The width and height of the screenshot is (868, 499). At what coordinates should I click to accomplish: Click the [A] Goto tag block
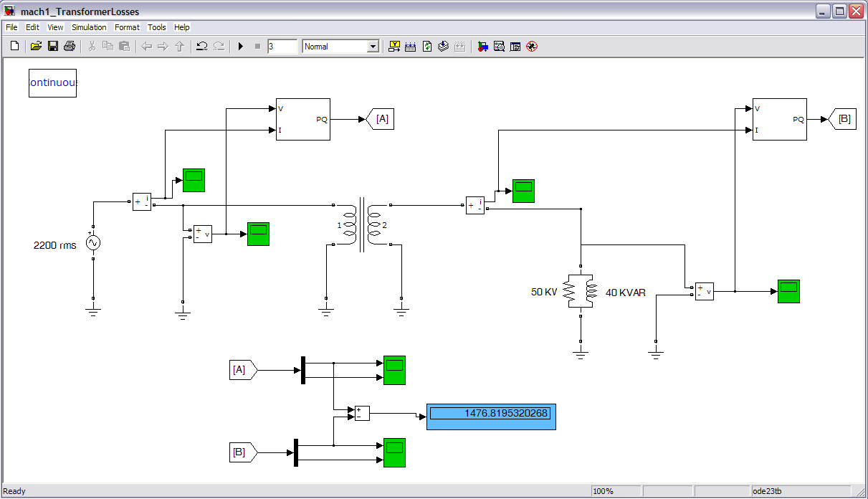[380, 119]
